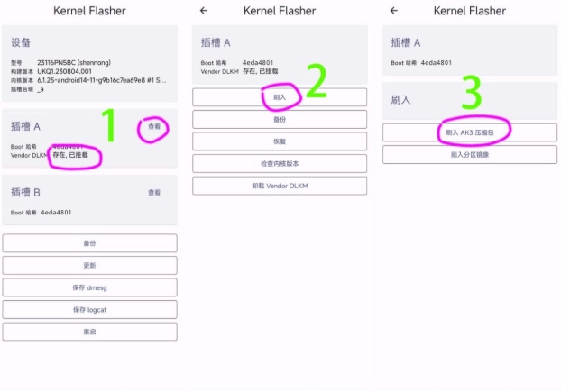561x392 pixels.
Task: Tap 卸载 Vendor DLKM
Action: point(280,186)
